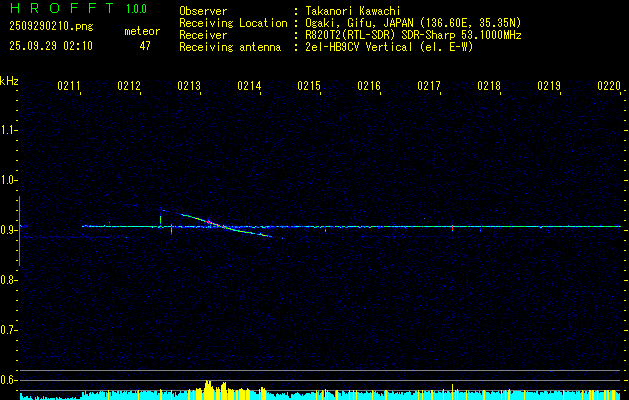Click the Receiving antenna label

230,47
